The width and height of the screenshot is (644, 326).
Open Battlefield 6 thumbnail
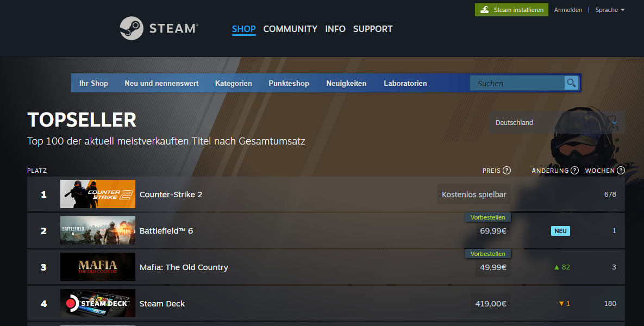98,230
